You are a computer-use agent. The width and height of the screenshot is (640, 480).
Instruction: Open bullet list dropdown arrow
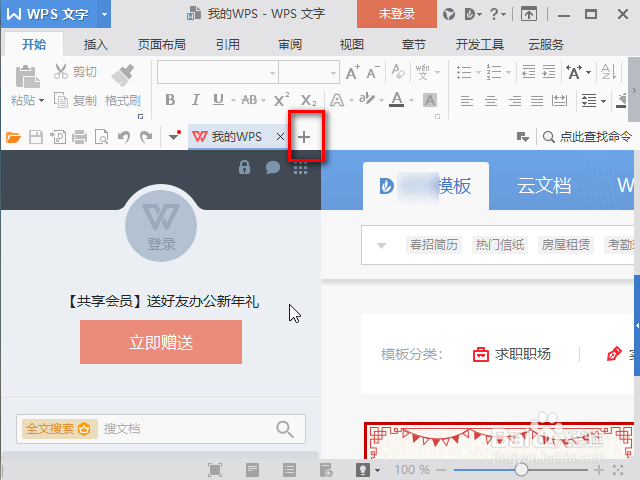pyautogui.click(x=478, y=73)
